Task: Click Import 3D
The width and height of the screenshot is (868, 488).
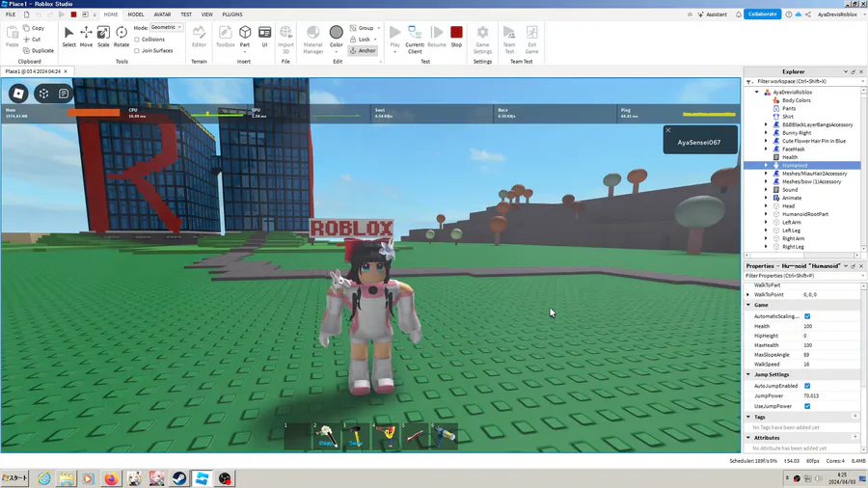Action: point(285,39)
